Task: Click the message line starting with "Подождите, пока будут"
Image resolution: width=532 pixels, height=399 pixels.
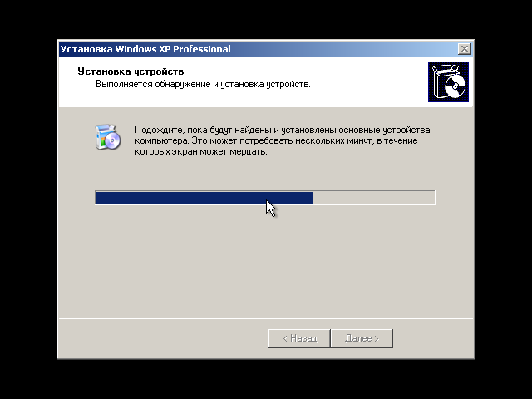Action: (283, 130)
